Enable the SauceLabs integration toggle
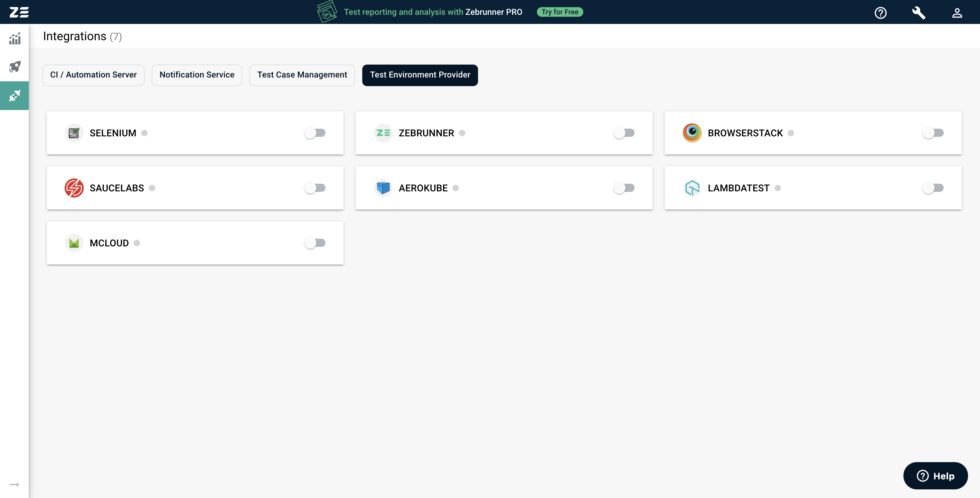 pyautogui.click(x=315, y=187)
